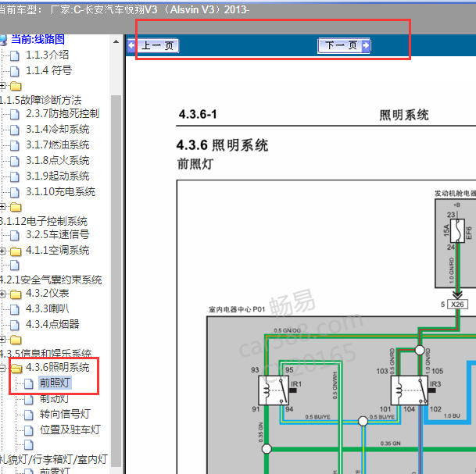Click the EF6 15A fuse symbol
This screenshot has height=474, width=476.
tap(457, 231)
